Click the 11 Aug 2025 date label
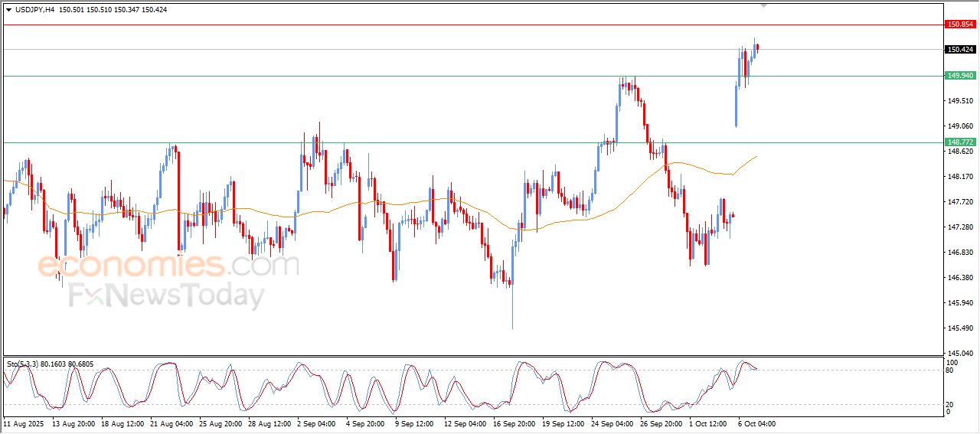Viewport: 980px width, 434px height. tap(23, 423)
